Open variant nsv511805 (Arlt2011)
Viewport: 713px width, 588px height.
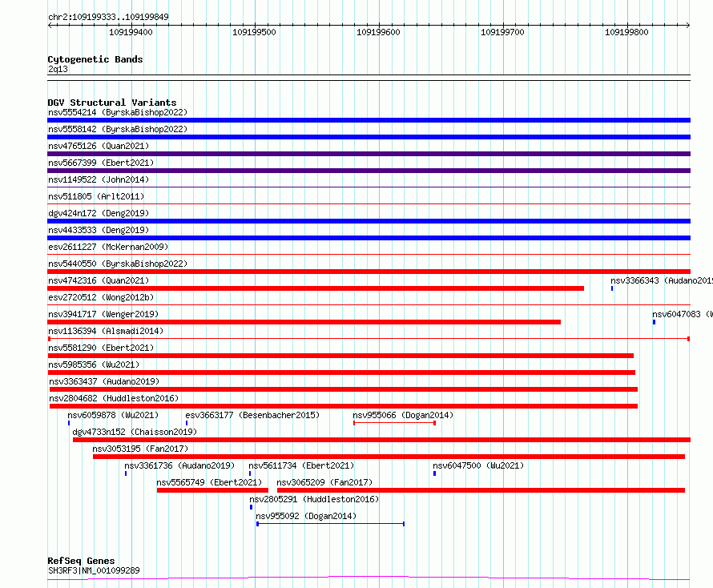[x=96, y=196]
